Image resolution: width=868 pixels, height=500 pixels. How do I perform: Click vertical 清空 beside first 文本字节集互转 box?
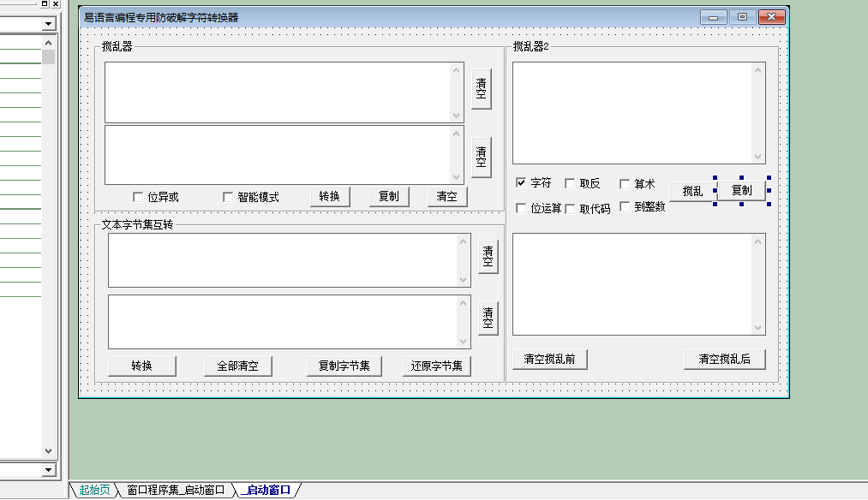(x=488, y=257)
